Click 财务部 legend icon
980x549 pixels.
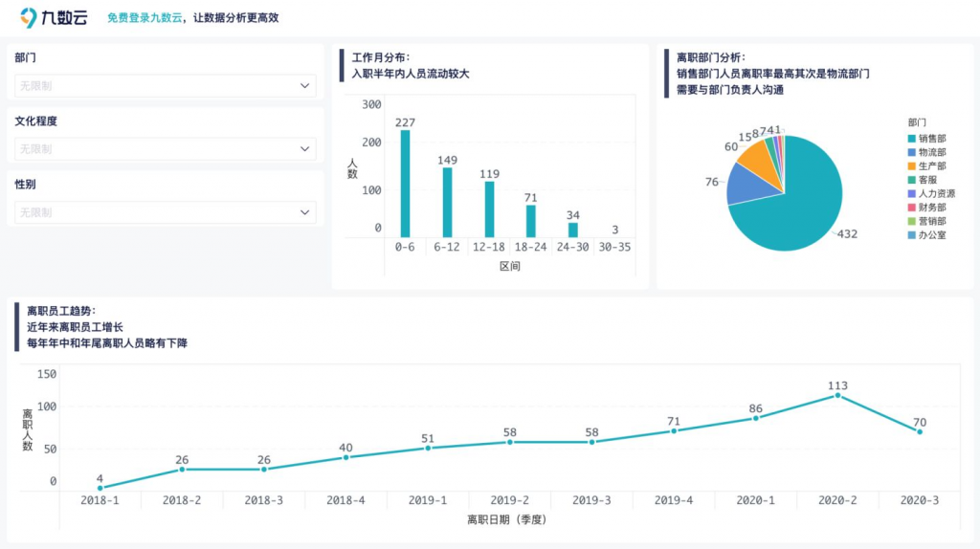911,208
